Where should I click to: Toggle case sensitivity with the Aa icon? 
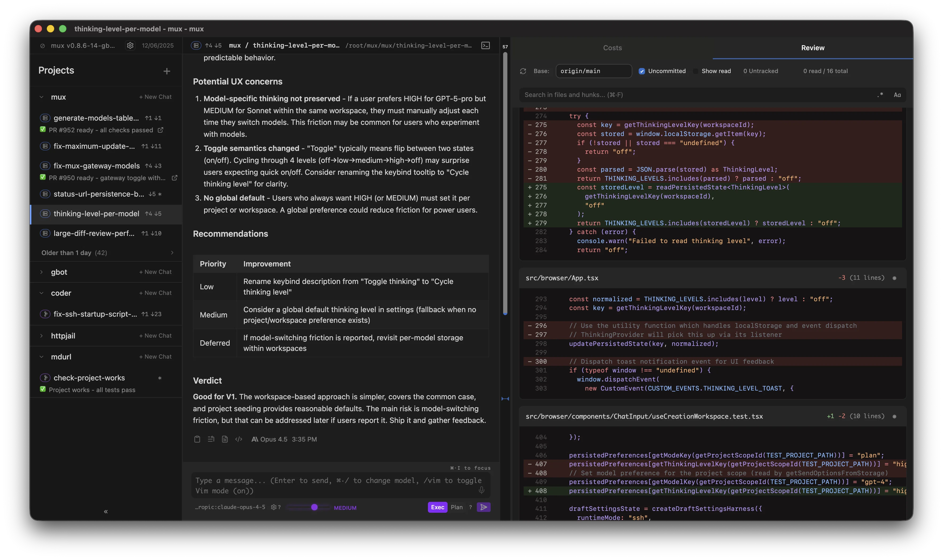[898, 95]
